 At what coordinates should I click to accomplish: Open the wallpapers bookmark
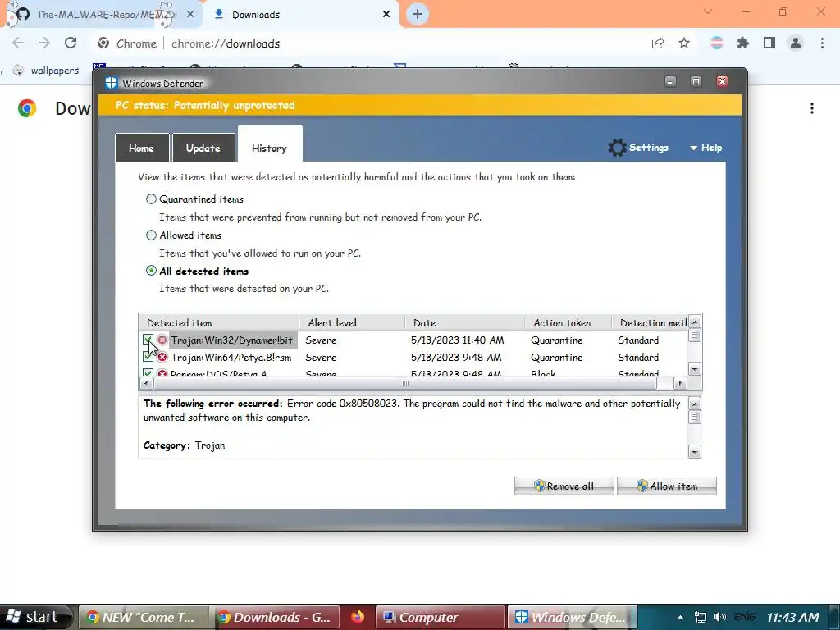point(46,71)
